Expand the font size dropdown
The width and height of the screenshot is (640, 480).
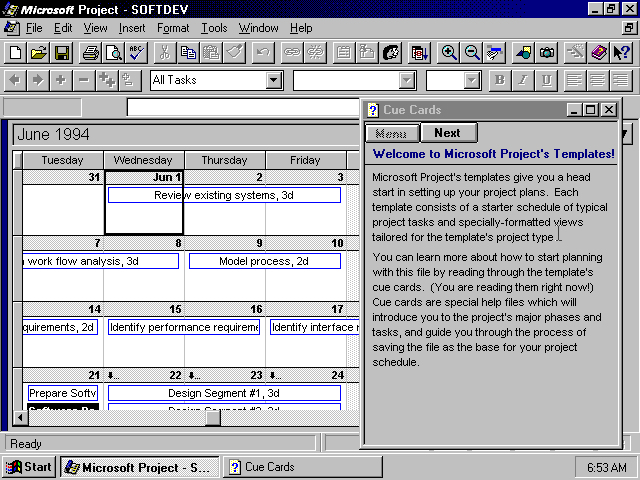point(474,80)
